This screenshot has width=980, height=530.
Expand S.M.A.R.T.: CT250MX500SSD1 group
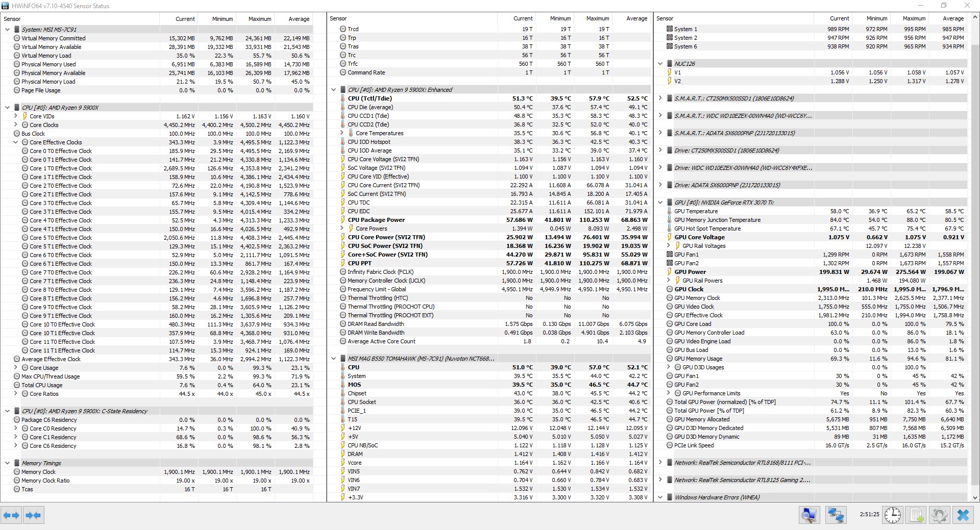coord(660,98)
